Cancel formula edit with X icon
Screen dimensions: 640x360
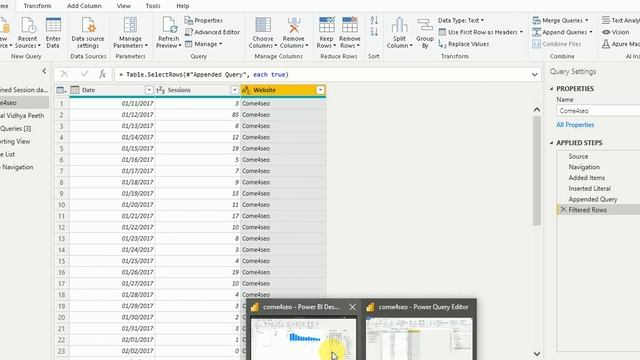tap(64, 74)
